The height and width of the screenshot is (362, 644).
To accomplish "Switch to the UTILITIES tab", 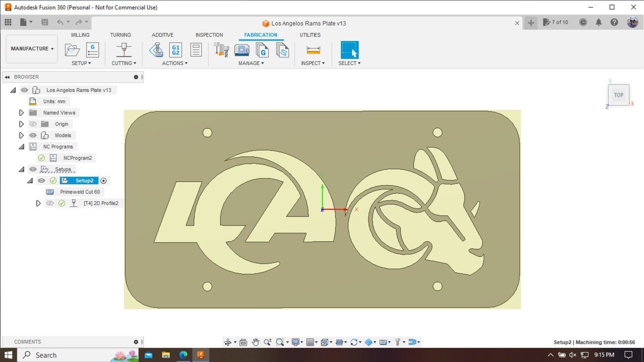I will 310,35.
